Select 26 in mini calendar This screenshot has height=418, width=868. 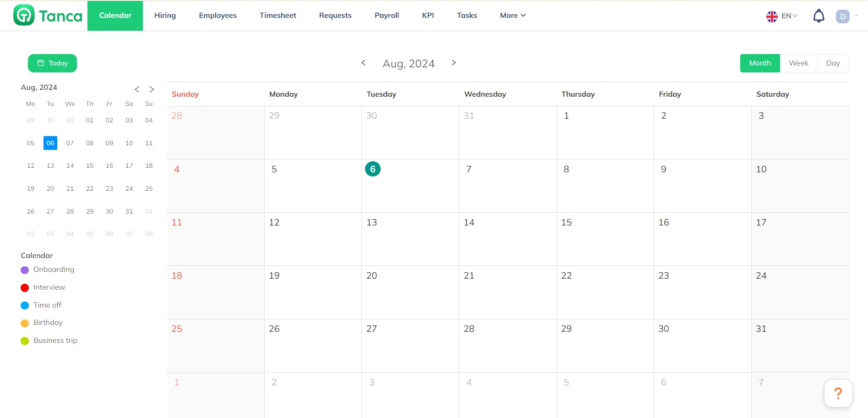pos(31,211)
